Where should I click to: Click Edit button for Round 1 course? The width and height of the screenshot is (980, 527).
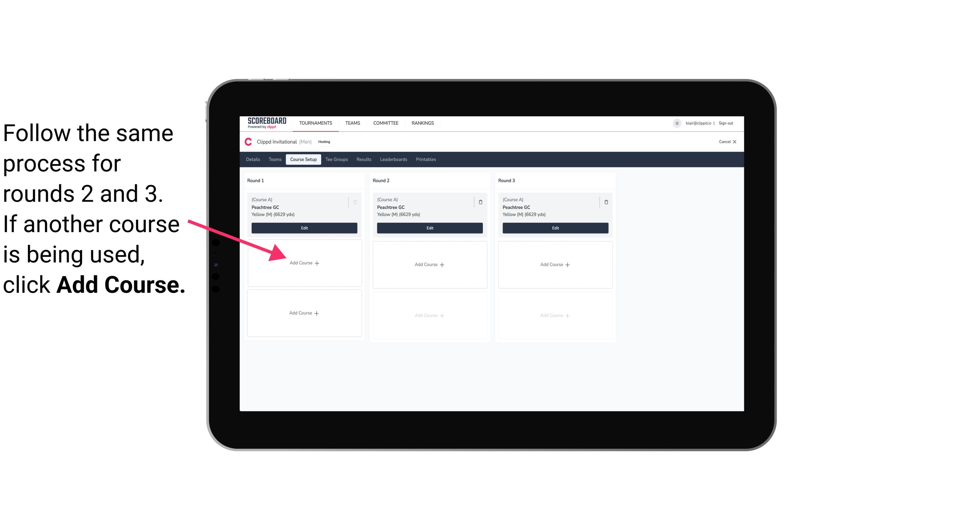click(x=304, y=228)
